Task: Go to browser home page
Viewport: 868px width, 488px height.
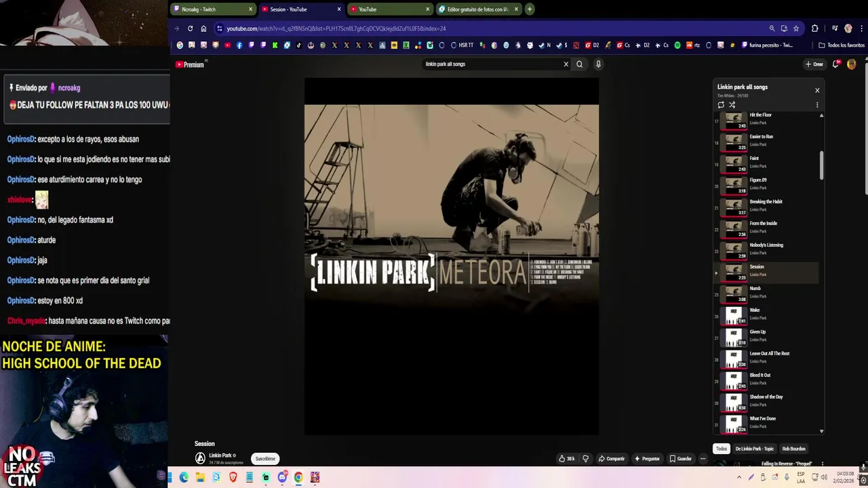Action: [x=203, y=28]
